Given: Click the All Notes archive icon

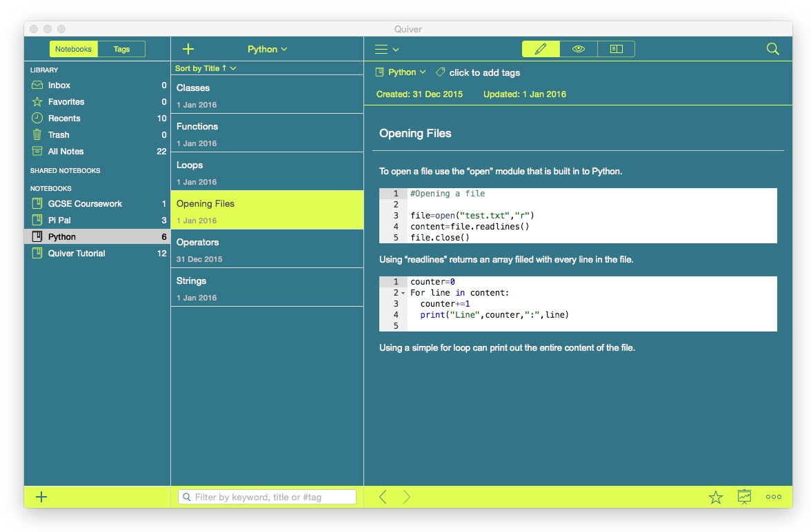Looking at the screenshot, I should tap(37, 152).
